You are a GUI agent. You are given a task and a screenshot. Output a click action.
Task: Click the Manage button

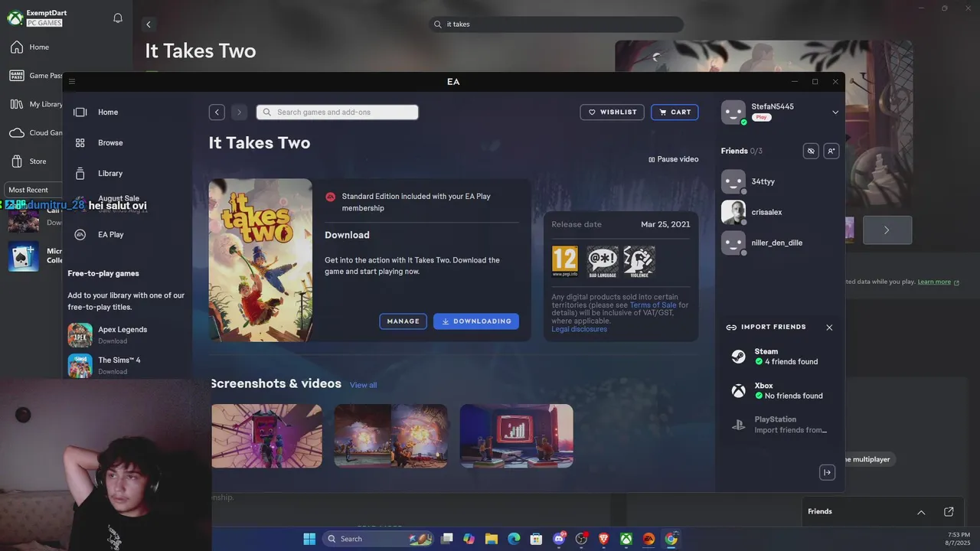tap(403, 321)
